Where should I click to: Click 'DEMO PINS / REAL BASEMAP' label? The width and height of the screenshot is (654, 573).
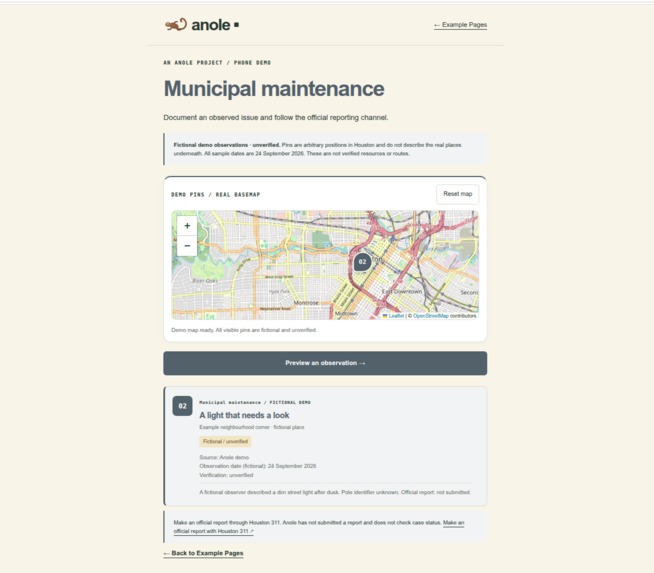216,194
